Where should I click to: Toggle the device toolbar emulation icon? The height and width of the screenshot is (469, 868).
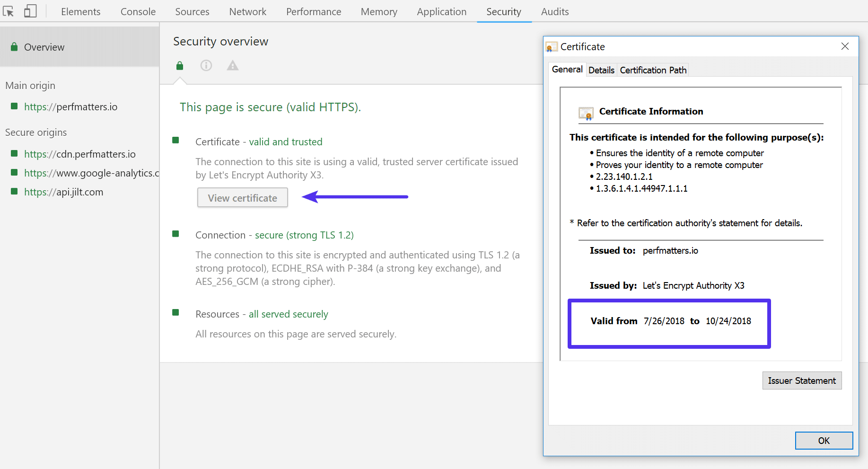click(30, 11)
